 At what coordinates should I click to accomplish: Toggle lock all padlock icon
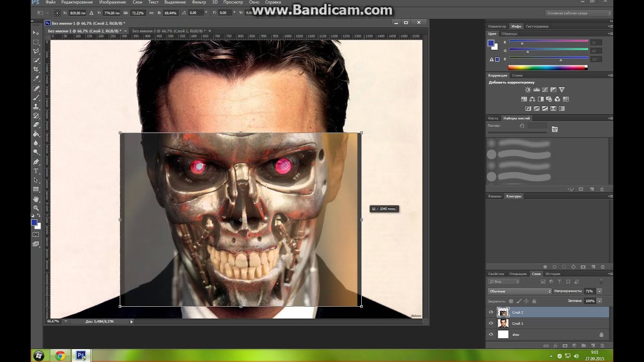(x=534, y=301)
